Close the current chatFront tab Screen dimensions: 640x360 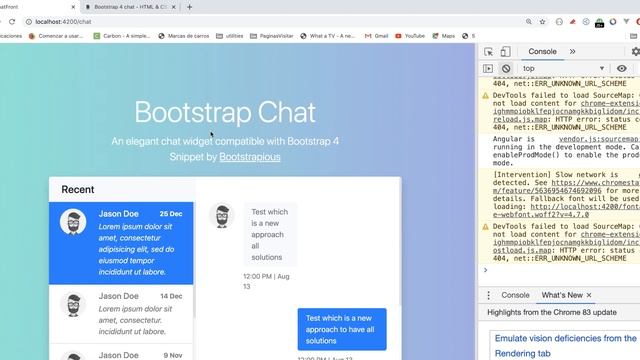(73, 7)
